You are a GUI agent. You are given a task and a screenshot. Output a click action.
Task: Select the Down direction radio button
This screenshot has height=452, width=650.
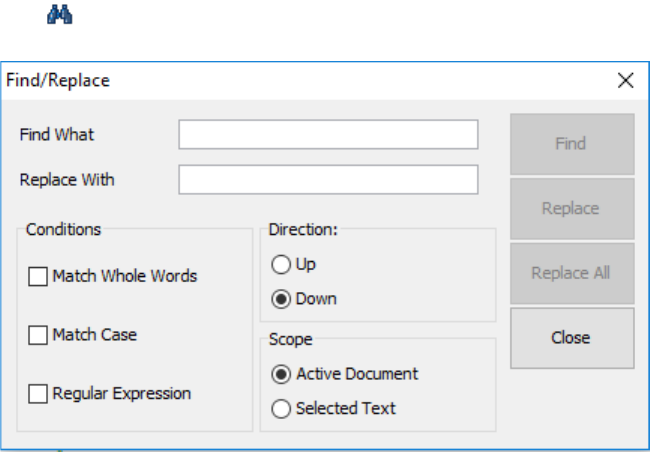tap(281, 299)
